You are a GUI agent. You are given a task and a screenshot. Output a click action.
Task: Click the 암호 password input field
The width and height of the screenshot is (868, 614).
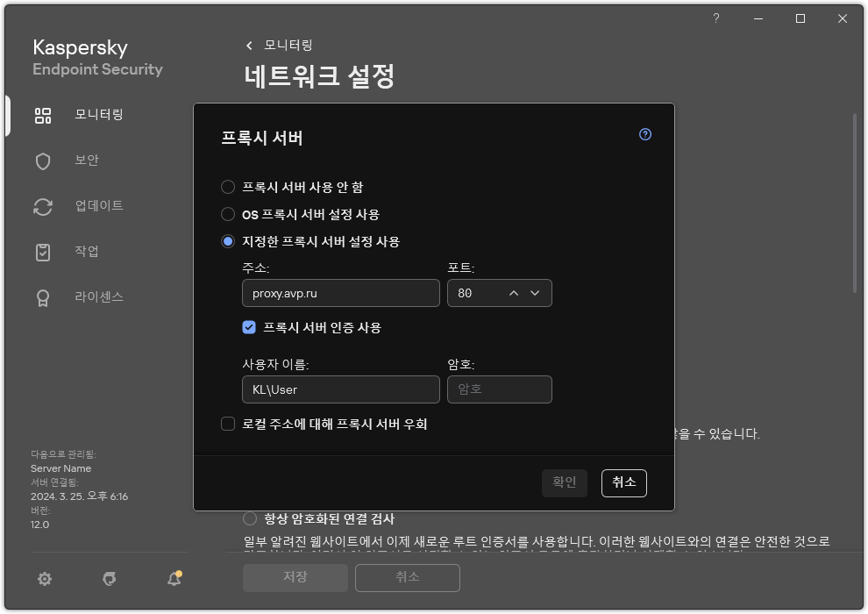499,389
